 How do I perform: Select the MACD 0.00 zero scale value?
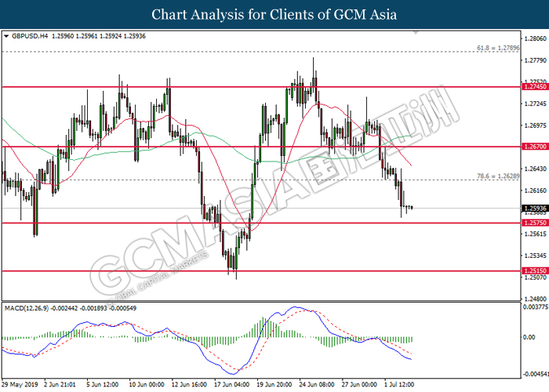click(529, 337)
